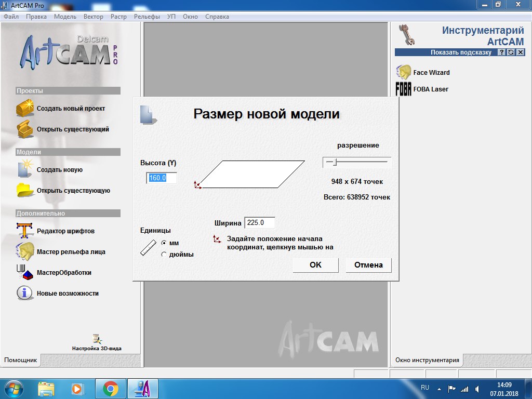Click the volume speaker tray icon
Screen dimensions: 532x399
pos(477,389)
